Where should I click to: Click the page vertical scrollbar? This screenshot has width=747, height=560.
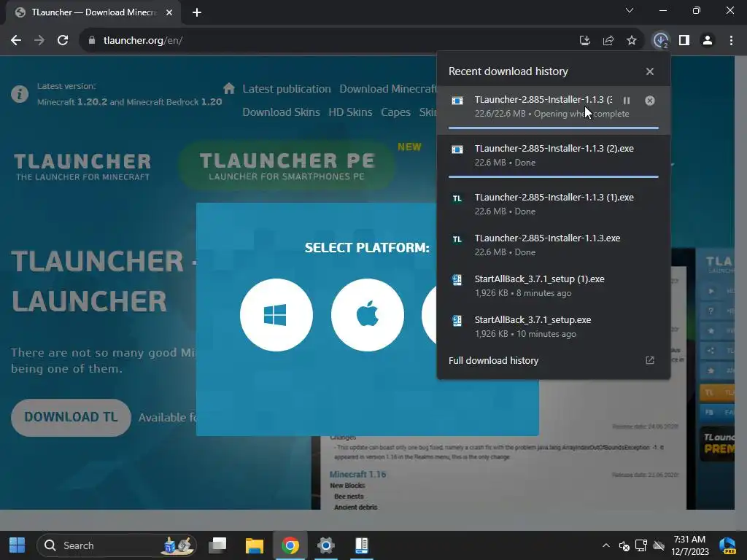click(741, 283)
